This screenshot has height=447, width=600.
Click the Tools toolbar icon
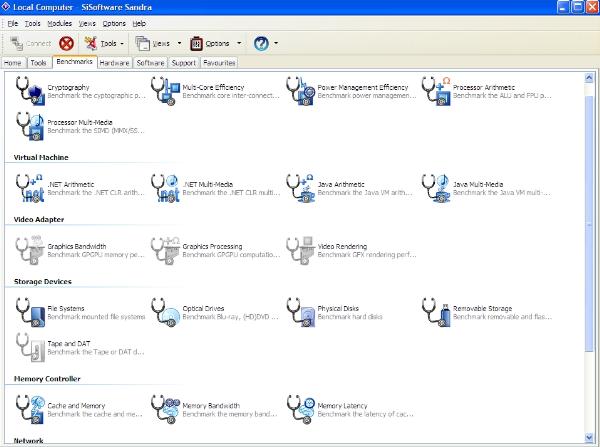pyautogui.click(x=91, y=43)
